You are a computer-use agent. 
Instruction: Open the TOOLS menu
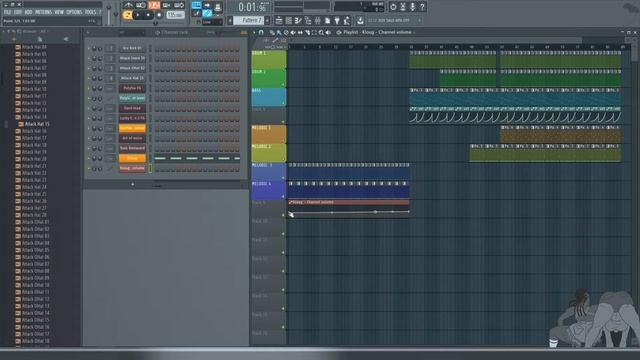point(90,13)
